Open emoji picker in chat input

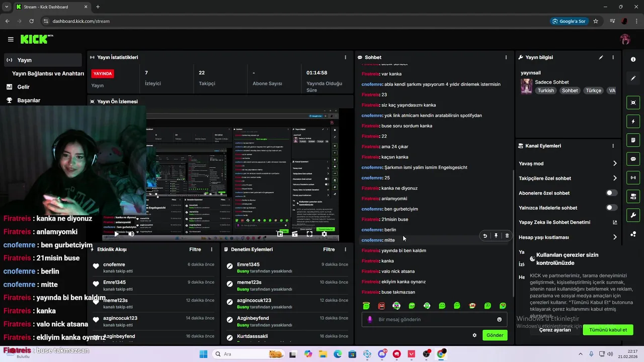tap(499, 319)
